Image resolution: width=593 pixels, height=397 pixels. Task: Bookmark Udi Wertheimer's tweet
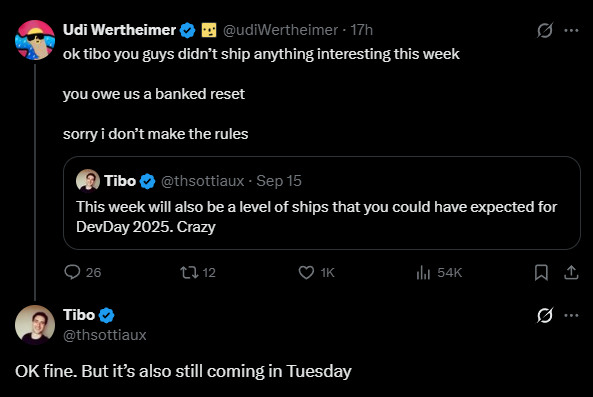tap(541, 272)
